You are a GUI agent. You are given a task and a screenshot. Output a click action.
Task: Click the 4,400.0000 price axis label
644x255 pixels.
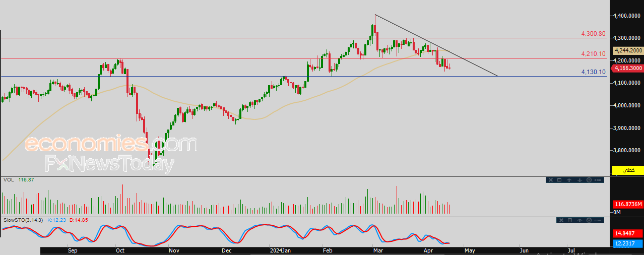click(x=627, y=16)
